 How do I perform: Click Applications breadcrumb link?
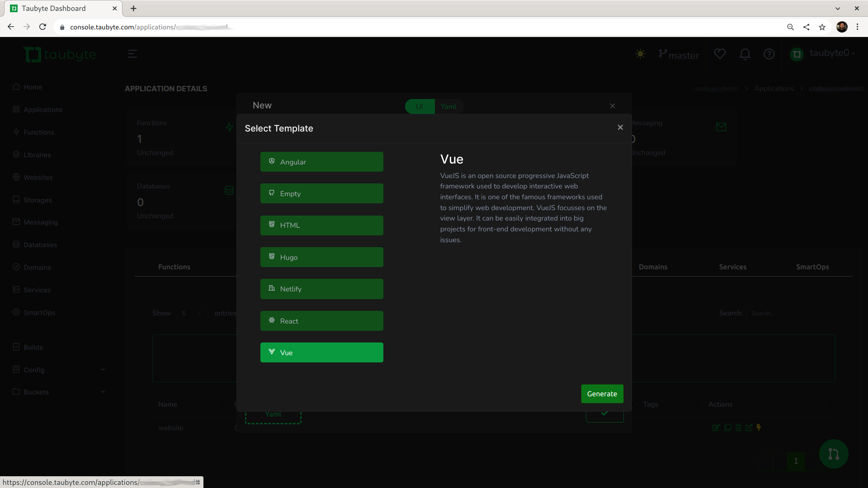(x=774, y=89)
